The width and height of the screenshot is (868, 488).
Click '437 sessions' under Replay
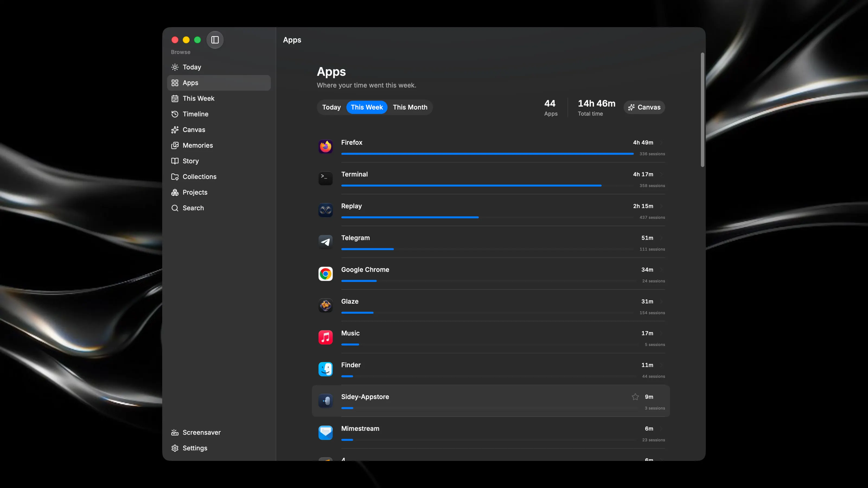coord(652,217)
